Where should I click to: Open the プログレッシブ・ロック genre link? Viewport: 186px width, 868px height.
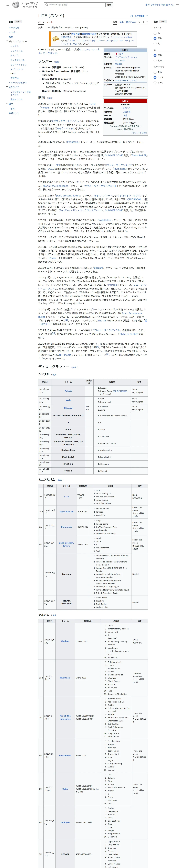[126, 57]
